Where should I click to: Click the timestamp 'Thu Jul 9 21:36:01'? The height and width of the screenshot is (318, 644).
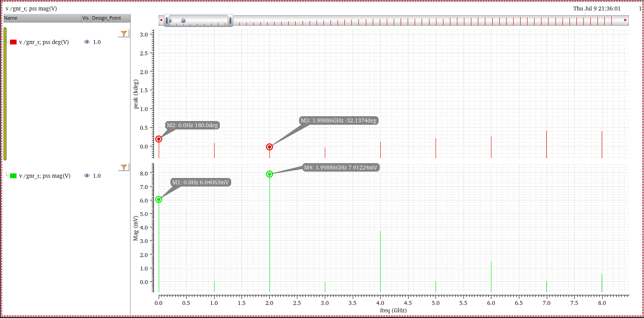coord(597,8)
